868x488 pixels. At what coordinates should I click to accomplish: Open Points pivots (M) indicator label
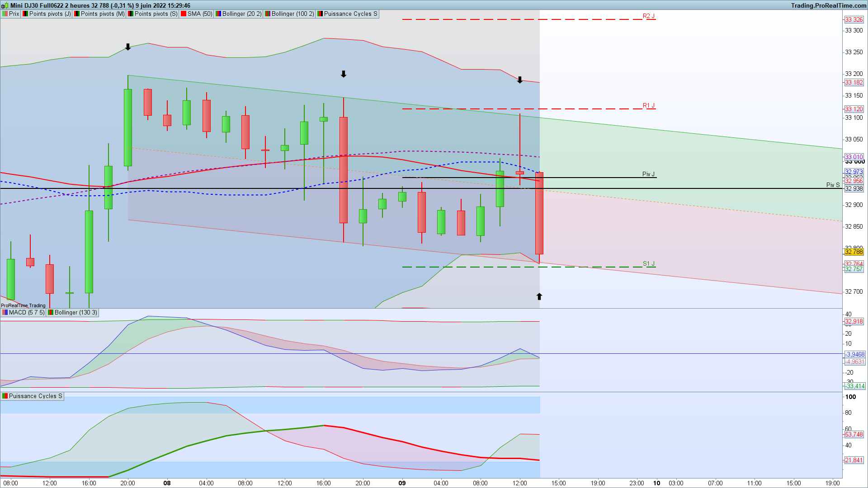[102, 14]
